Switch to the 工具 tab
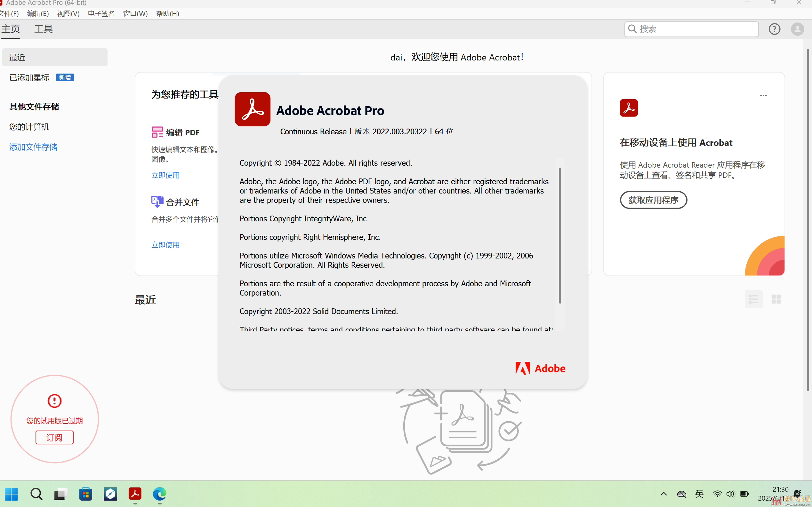812x507 pixels. click(x=44, y=29)
